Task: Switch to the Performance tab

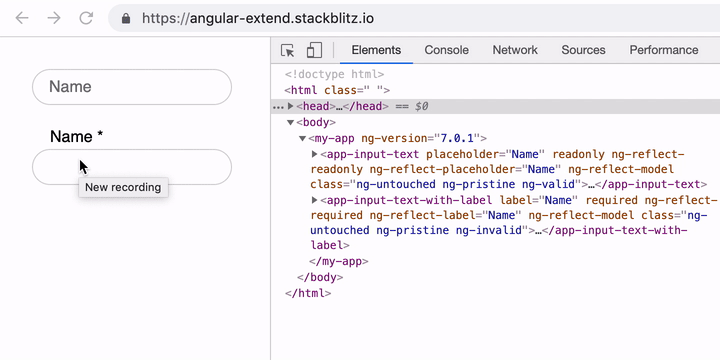Action: pyautogui.click(x=664, y=50)
